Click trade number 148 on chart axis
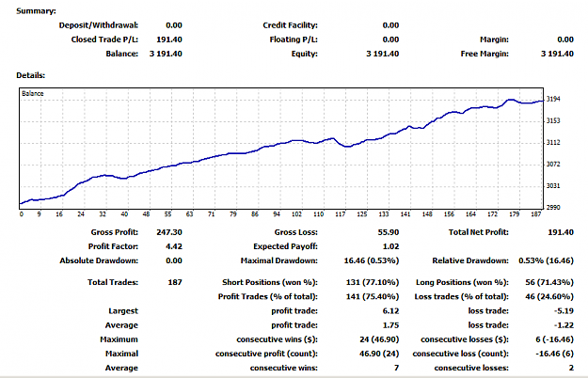 click(x=427, y=213)
